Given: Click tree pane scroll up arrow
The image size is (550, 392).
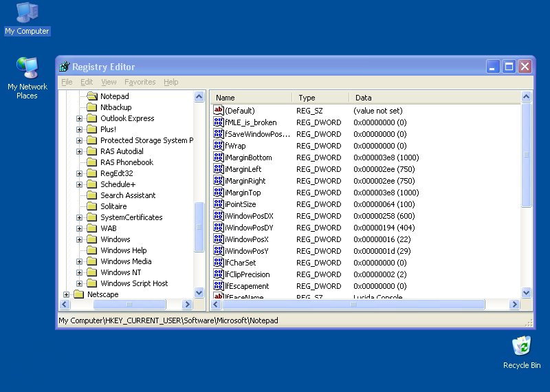Looking at the screenshot, I should pos(199,96).
